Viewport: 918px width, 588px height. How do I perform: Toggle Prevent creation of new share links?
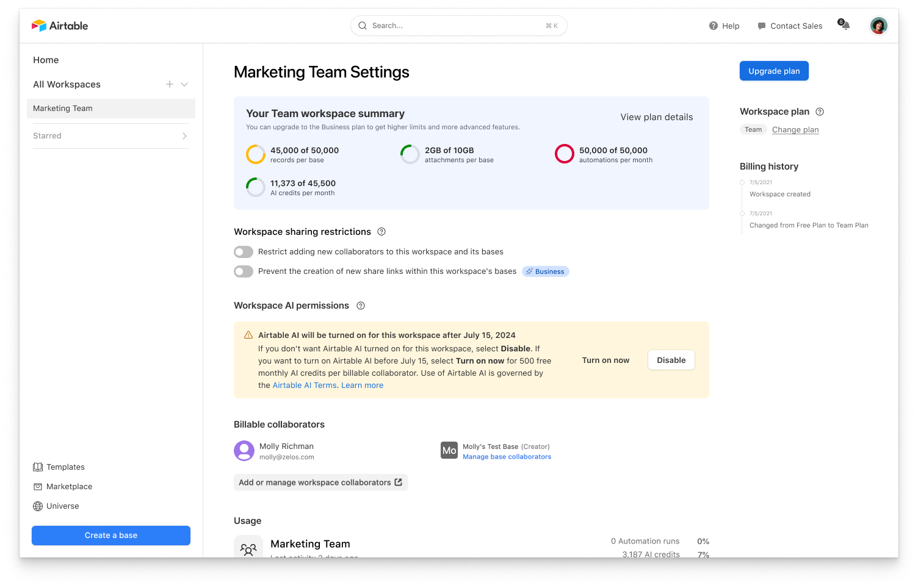point(244,271)
